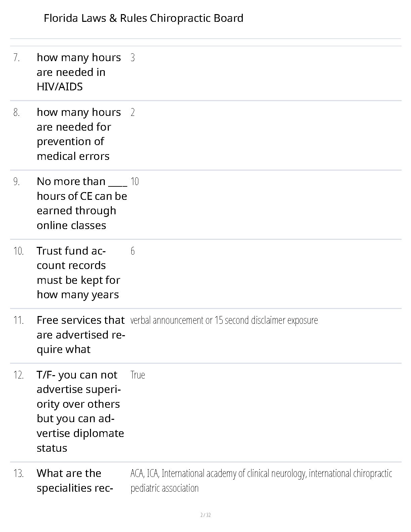Select the prevention of medical errors question

tap(79, 134)
